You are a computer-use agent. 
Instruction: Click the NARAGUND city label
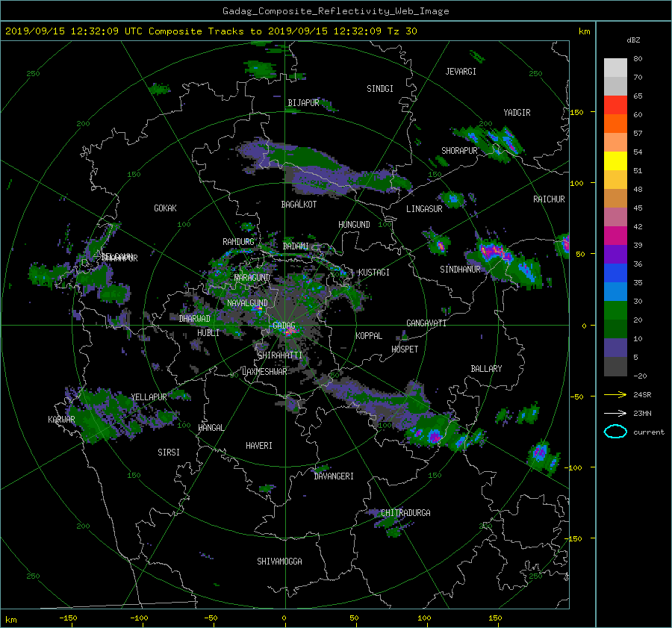coord(252,278)
